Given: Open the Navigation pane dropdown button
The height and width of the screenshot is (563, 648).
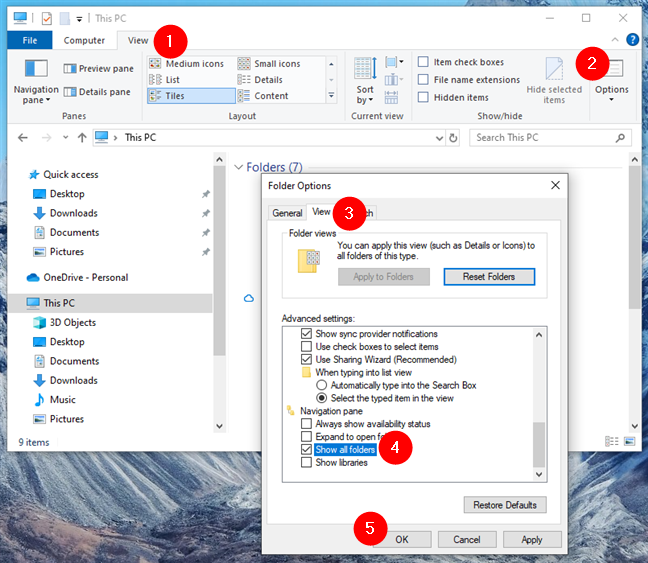Looking at the screenshot, I should (x=36, y=82).
